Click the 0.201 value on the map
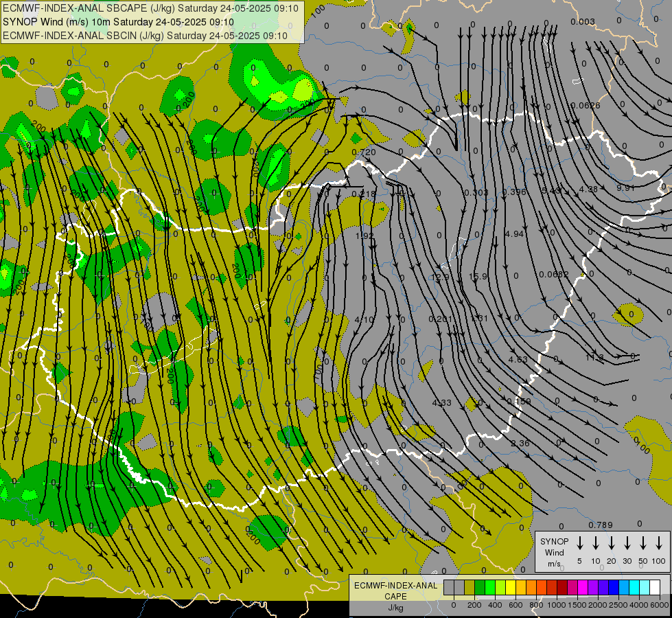 point(441,319)
